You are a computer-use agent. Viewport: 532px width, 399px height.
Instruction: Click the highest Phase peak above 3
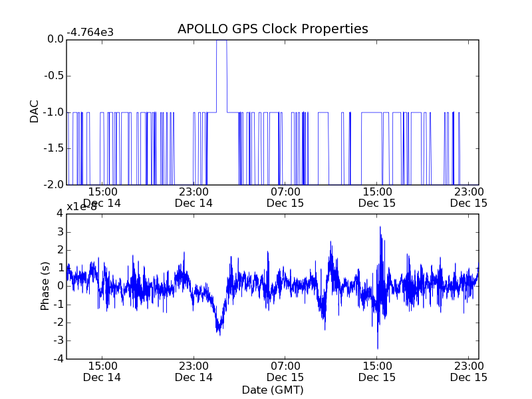[380, 227]
